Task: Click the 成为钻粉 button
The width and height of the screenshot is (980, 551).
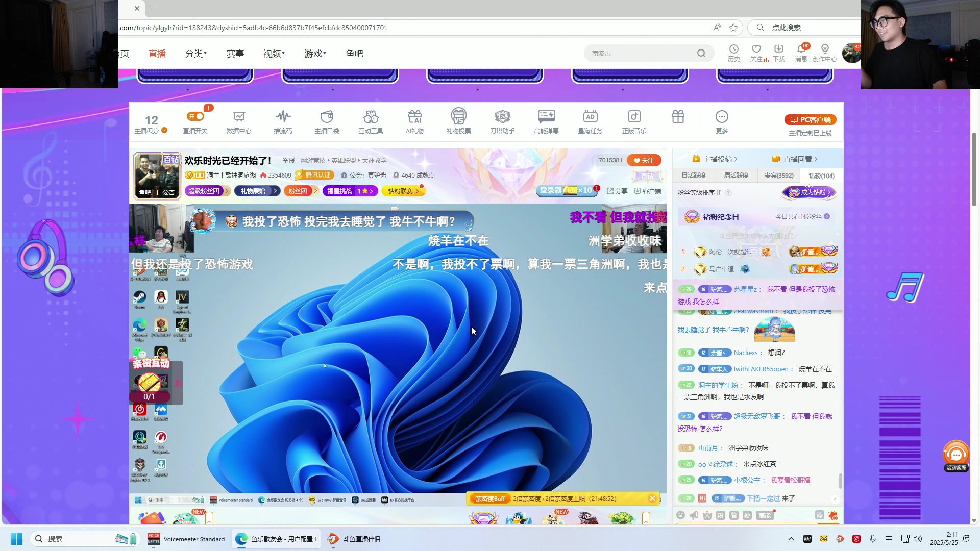Action: [810, 193]
